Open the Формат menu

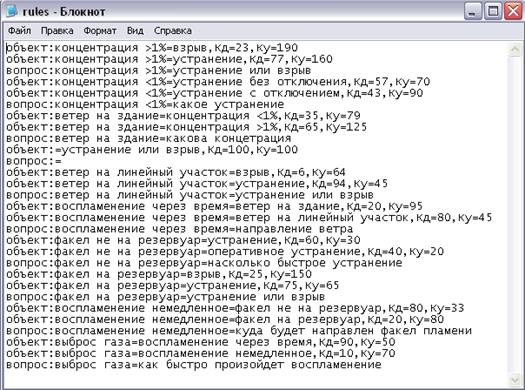point(100,31)
